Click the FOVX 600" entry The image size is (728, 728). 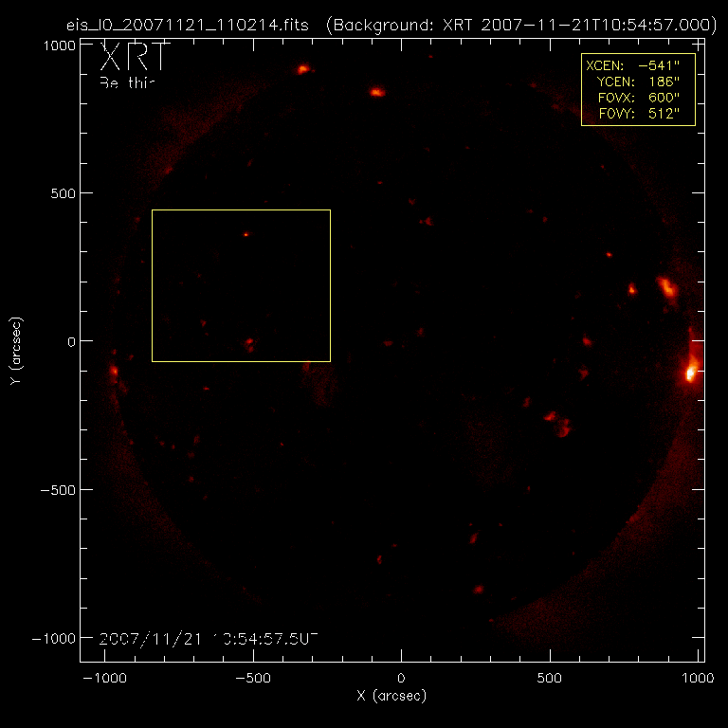(x=663, y=99)
